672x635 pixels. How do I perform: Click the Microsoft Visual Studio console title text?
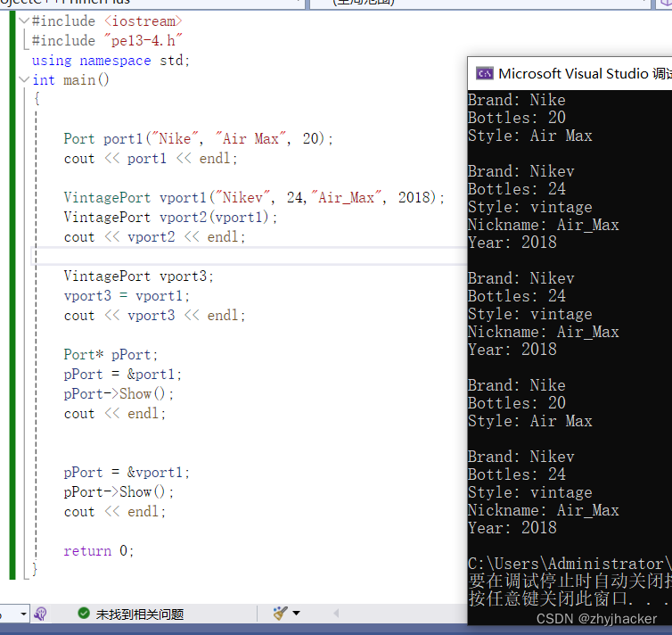(x=585, y=74)
